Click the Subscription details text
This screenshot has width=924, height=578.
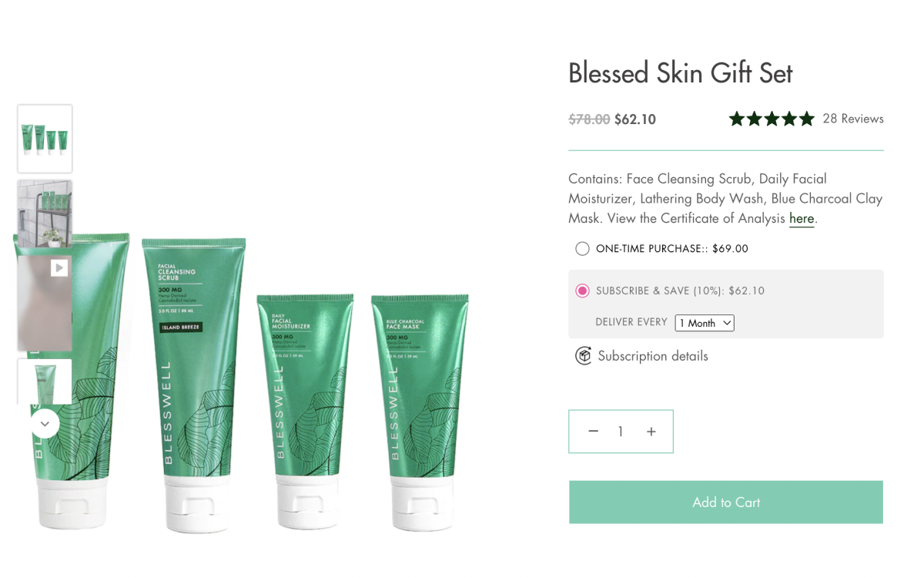coord(653,356)
